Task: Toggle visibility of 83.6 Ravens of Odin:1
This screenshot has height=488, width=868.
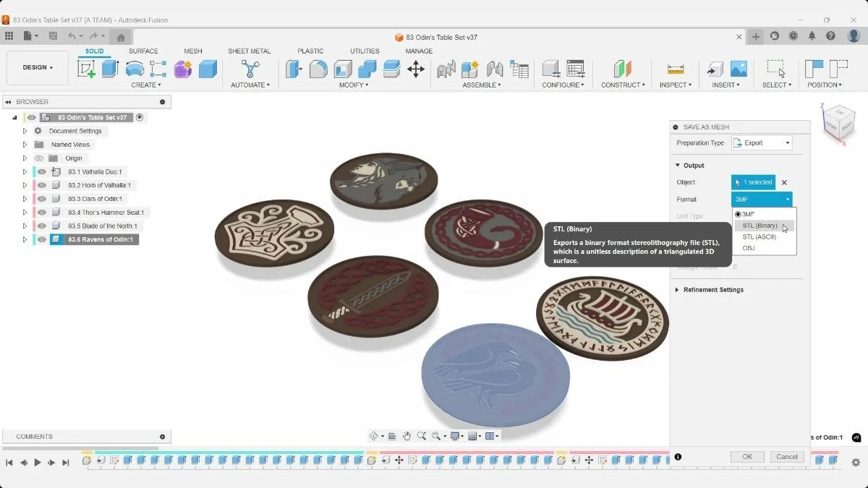Action: tap(42, 239)
